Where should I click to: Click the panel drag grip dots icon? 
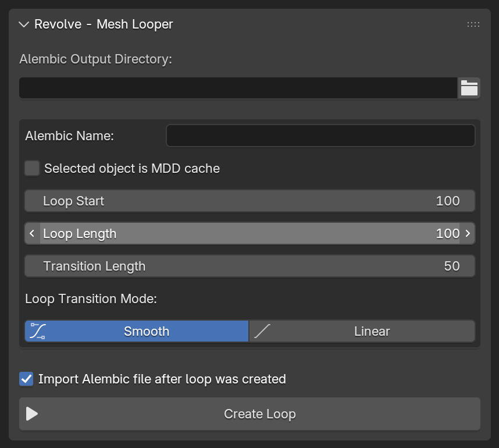[473, 24]
